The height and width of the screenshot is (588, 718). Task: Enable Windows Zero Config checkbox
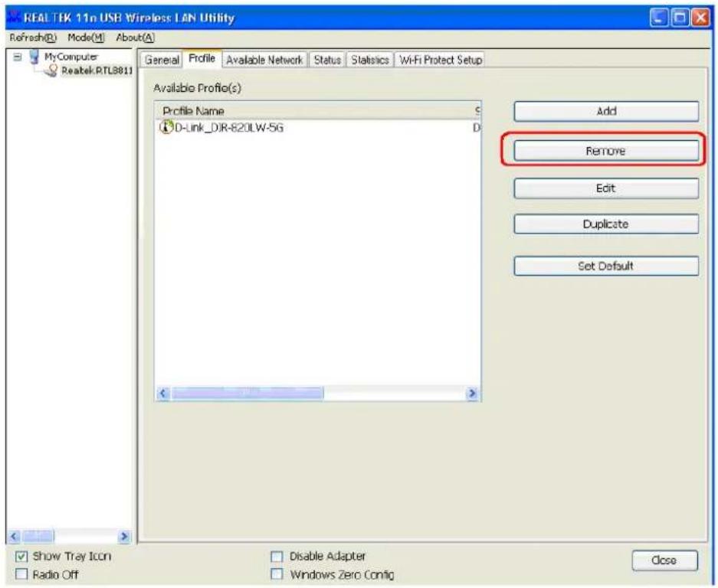coord(277,573)
